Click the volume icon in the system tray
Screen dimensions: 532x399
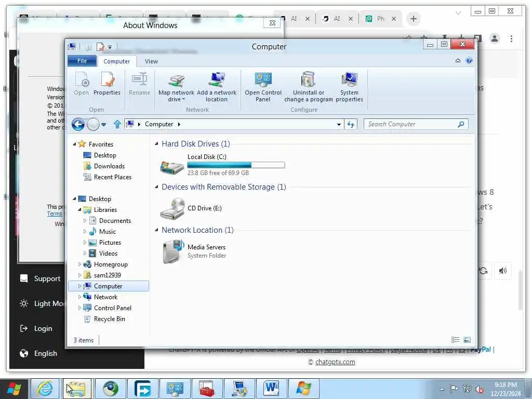(480, 389)
